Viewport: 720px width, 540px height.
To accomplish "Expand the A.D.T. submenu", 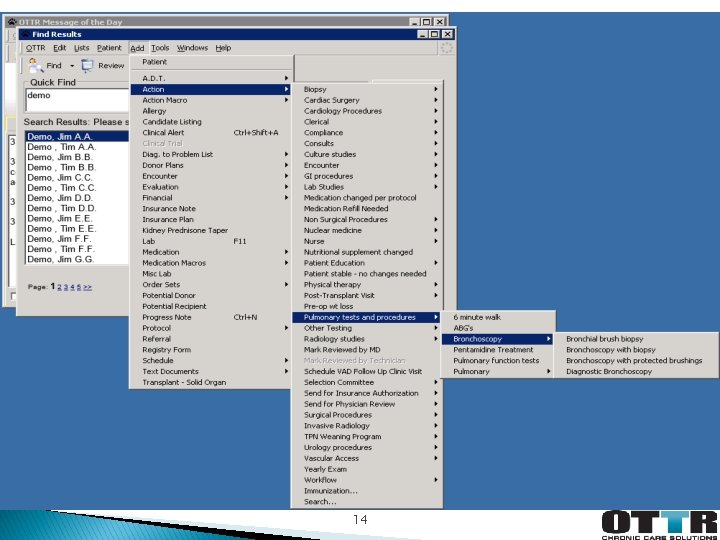I will click(x=211, y=79).
